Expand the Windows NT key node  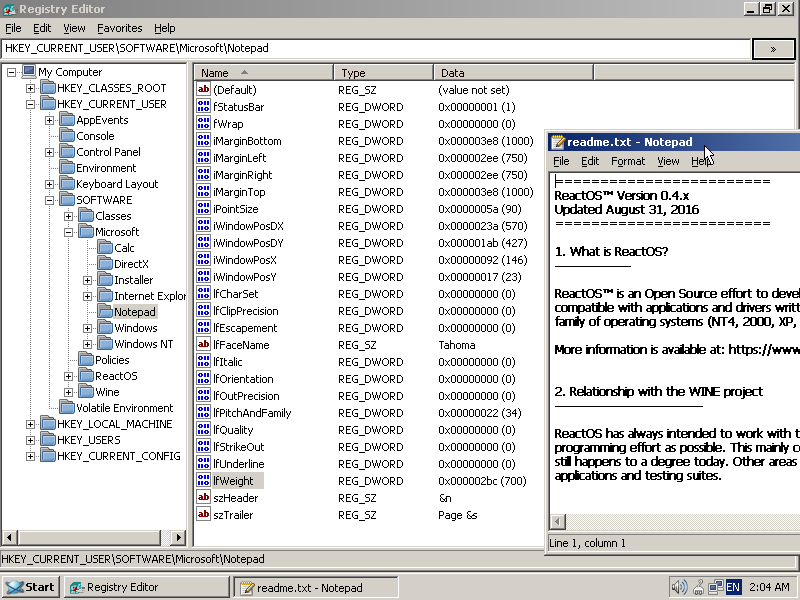(x=88, y=344)
